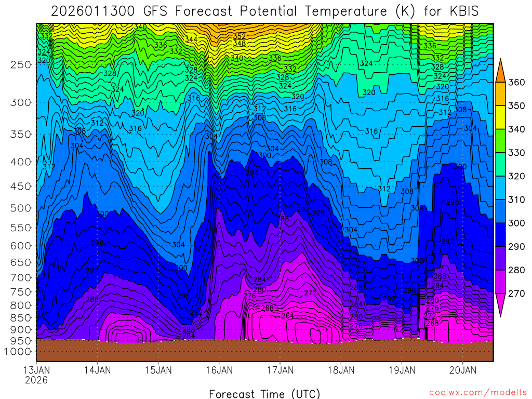Click the 360 colorbar value label

(x=516, y=82)
